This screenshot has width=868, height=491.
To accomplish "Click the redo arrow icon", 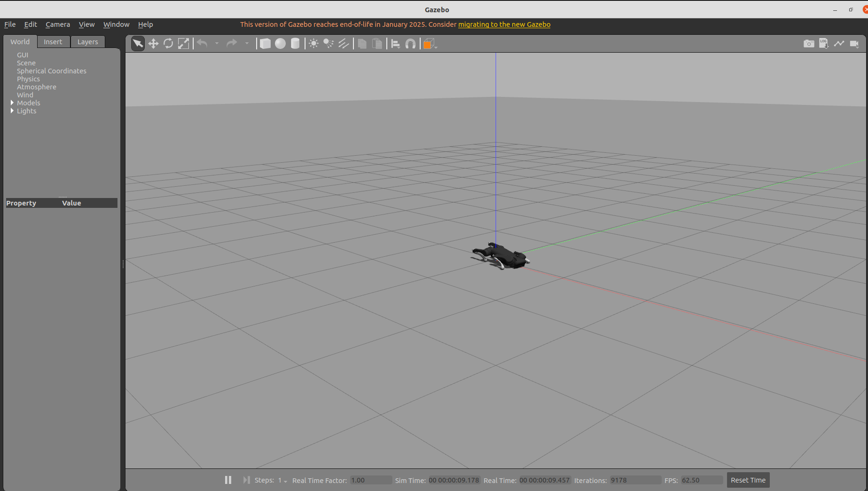I will 232,44.
